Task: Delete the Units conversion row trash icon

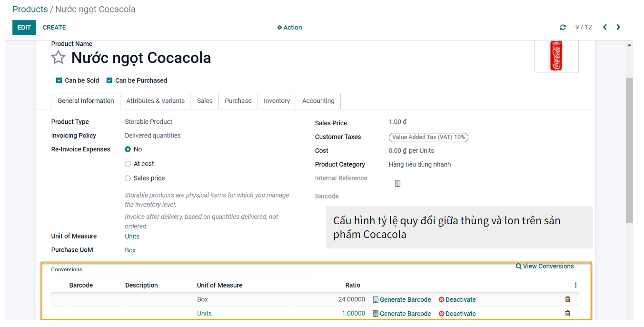Action: (x=567, y=313)
